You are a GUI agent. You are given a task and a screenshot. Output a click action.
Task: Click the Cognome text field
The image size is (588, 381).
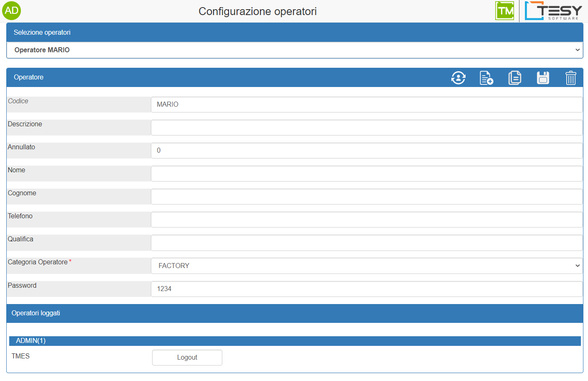pyautogui.click(x=367, y=197)
